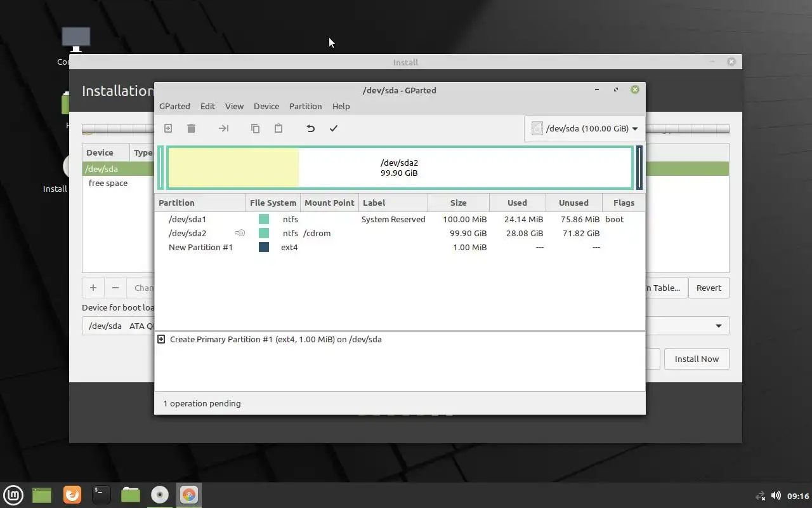The width and height of the screenshot is (812, 508).
Task: Open the GParted menu
Action: (174, 106)
